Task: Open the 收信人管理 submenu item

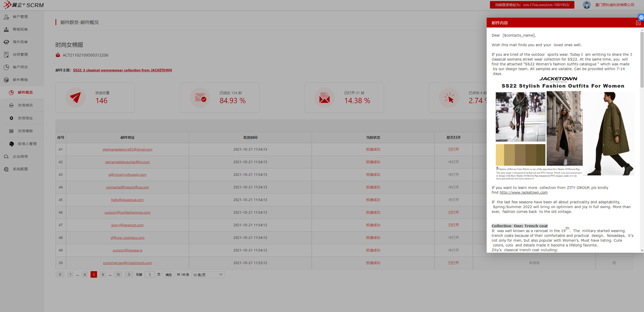Action: tap(27, 144)
